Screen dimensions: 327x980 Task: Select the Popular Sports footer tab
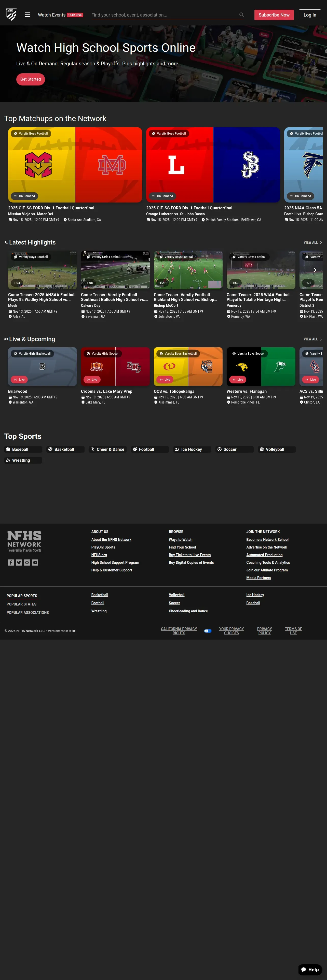pyautogui.click(x=22, y=596)
